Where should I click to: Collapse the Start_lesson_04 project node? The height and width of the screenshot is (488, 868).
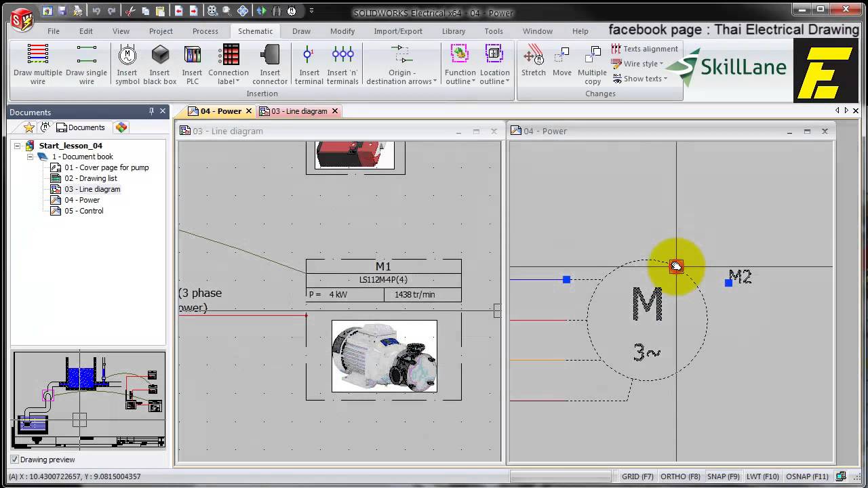17,146
